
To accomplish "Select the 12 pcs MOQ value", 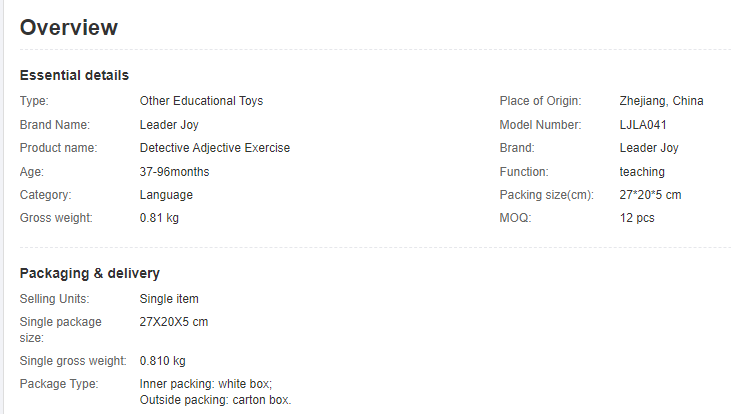I will (637, 218).
